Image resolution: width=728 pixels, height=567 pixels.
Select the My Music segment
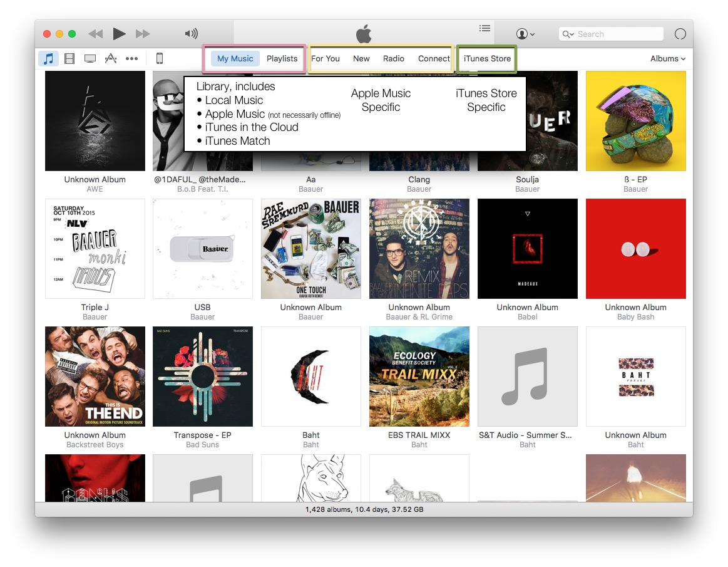click(235, 58)
